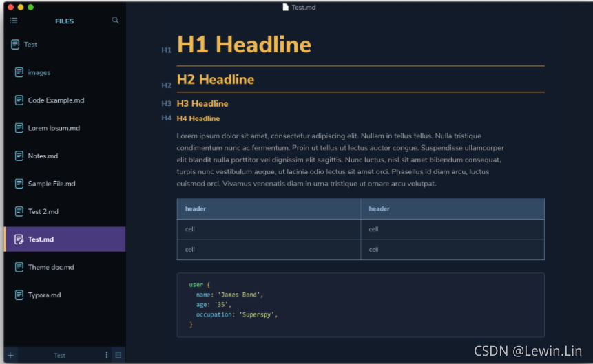Click the second table header cell

click(452, 208)
